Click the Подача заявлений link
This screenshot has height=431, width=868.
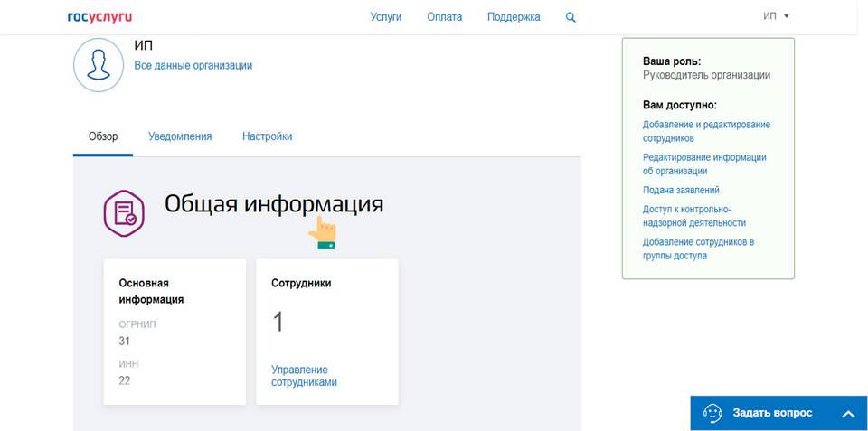tap(681, 191)
